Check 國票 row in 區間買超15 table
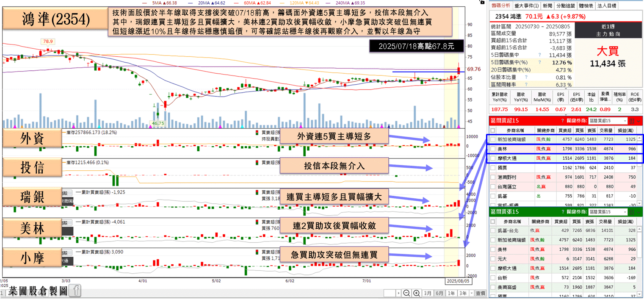Viewport: 644px width, 305px height. point(493,168)
